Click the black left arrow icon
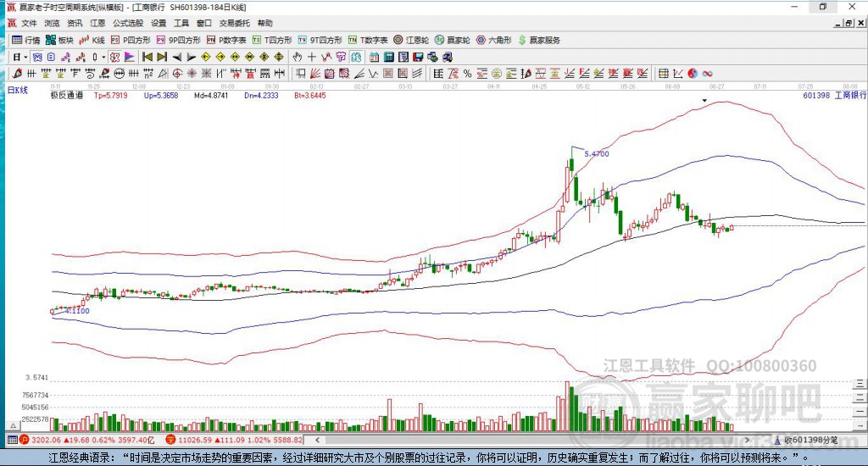Screen dimensions: 868x466 click(x=176, y=57)
